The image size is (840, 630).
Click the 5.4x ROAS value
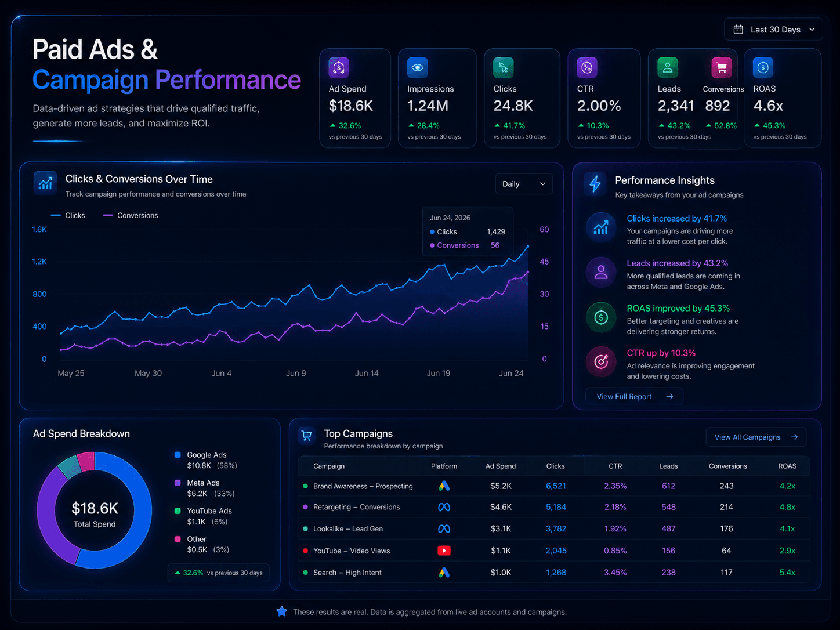coord(787,573)
